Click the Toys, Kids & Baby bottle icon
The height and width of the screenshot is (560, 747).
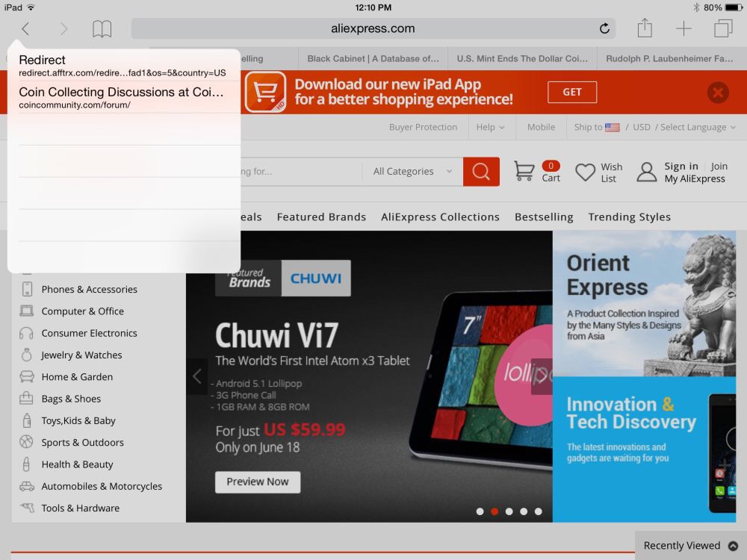click(x=27, y=420)
